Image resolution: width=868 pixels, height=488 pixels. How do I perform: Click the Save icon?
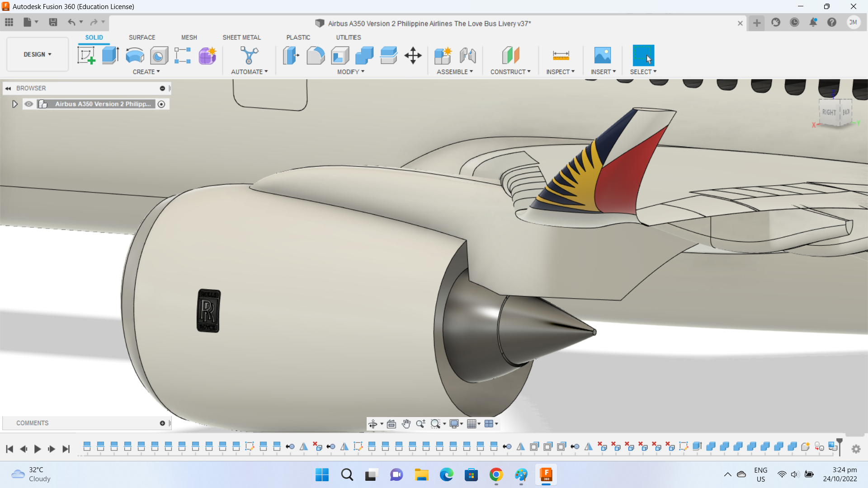click(x=53, y=22)
